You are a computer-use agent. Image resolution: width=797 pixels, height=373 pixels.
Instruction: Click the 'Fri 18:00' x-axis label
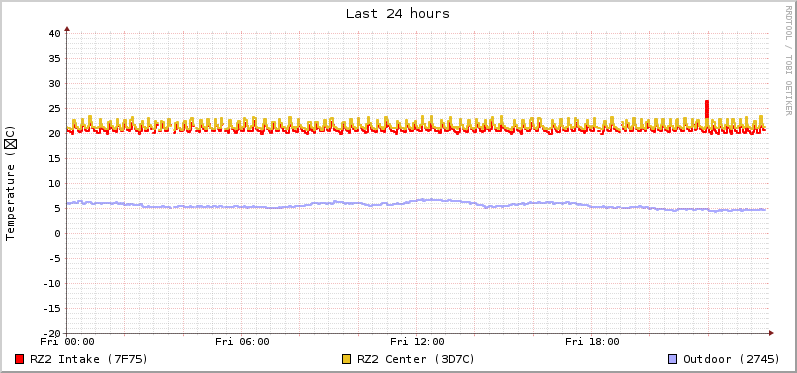pyautogui.click(x=592, y=342)
